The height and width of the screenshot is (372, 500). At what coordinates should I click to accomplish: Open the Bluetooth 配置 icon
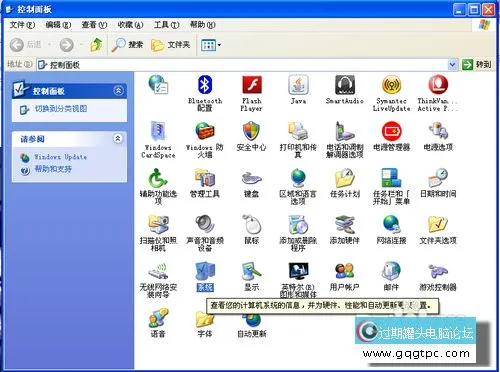[205, 85]
